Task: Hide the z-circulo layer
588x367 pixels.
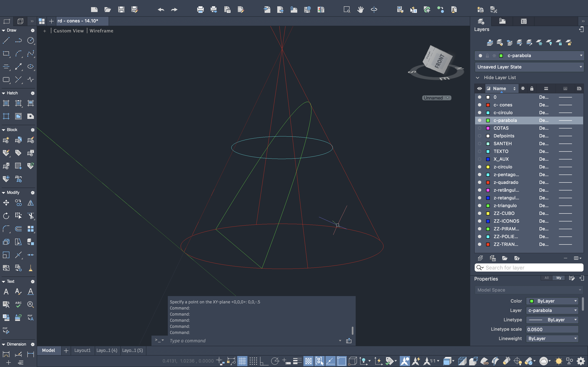Action: click(x=479, y=167)
